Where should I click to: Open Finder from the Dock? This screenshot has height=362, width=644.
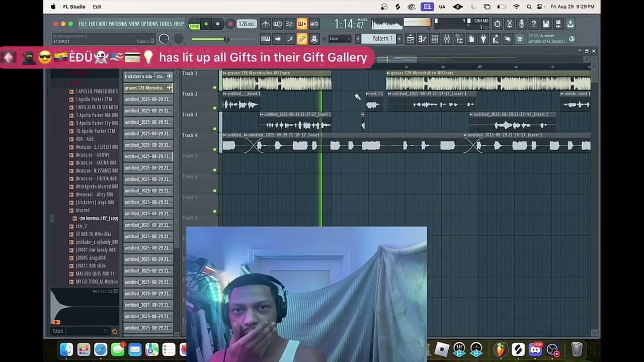point(66,349)
